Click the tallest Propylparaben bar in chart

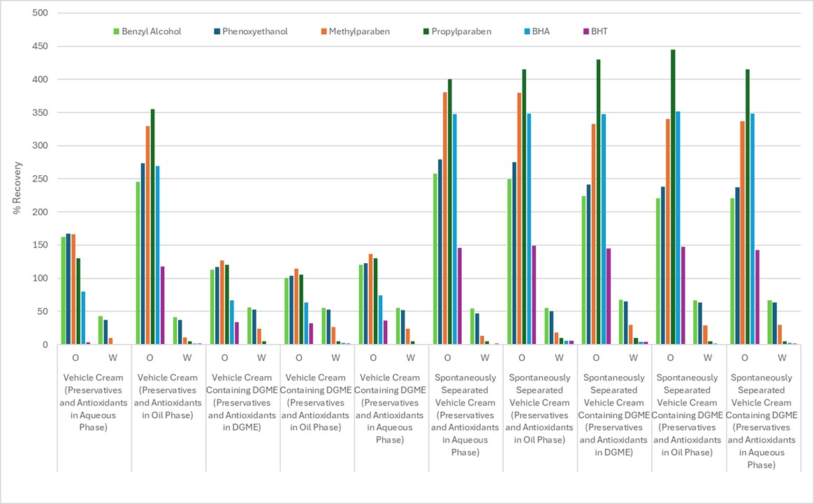coord(673,197)
